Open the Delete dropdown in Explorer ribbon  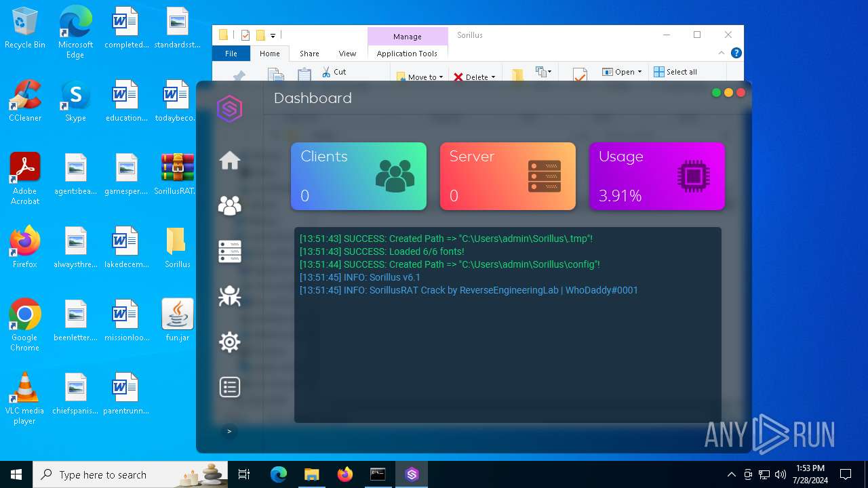[x=475, y=77]
